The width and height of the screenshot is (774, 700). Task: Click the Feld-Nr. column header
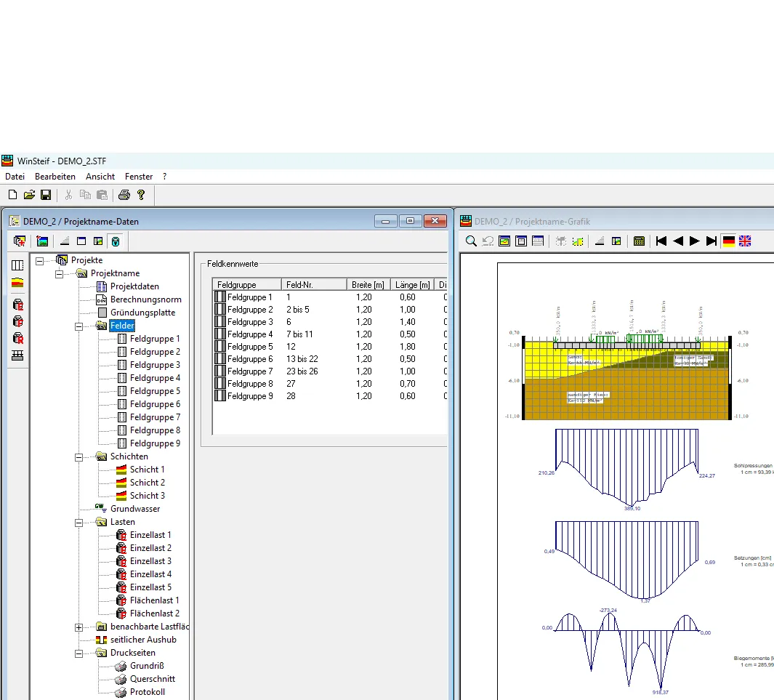[315, 284]
